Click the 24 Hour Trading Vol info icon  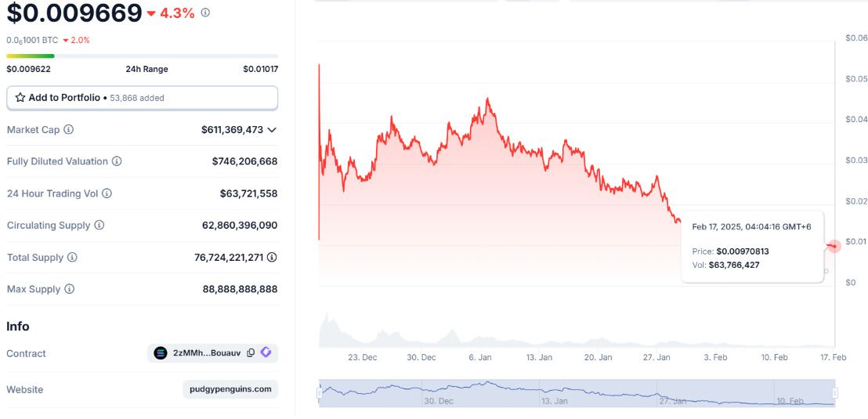click(107, 193)
